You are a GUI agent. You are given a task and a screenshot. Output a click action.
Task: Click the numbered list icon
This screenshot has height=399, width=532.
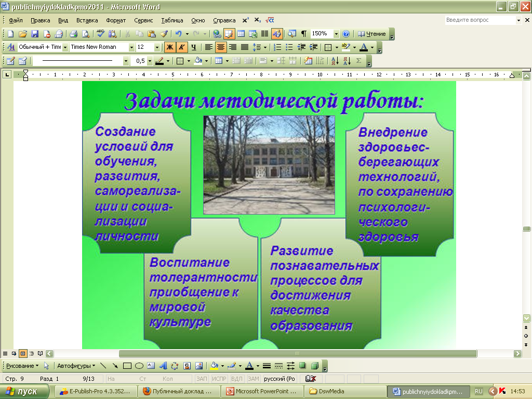click(277, 47)
